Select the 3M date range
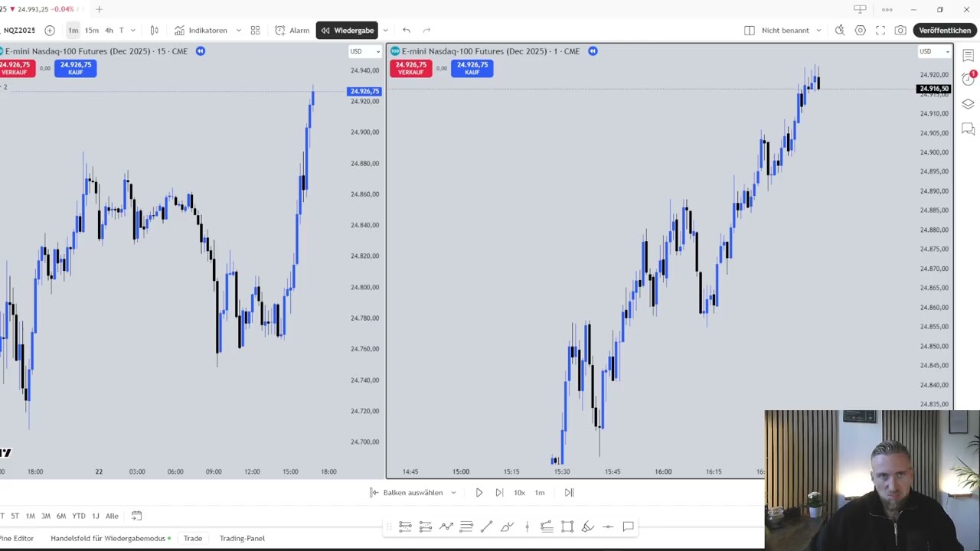This screenshot has height=551, width=980. [46, 517]
